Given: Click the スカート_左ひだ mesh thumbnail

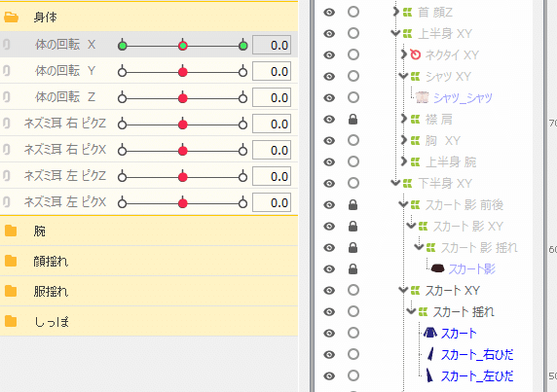Looking at the screenshot, I should click(429, 375).
